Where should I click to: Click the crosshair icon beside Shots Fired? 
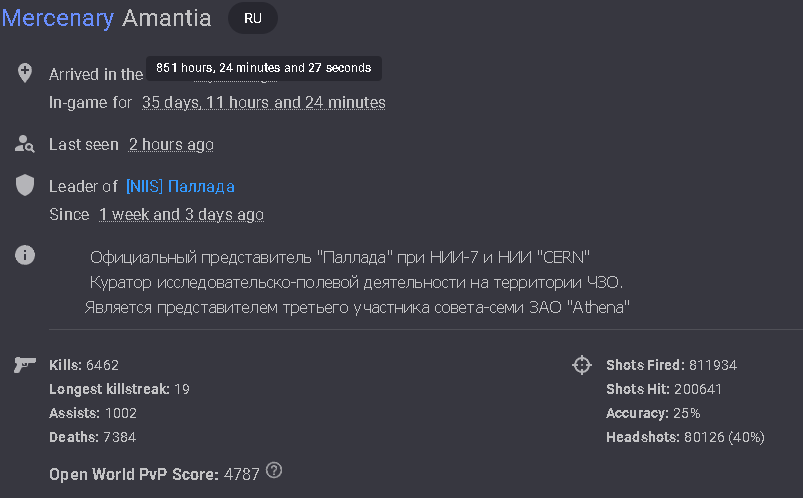click(x=582, y=365)
